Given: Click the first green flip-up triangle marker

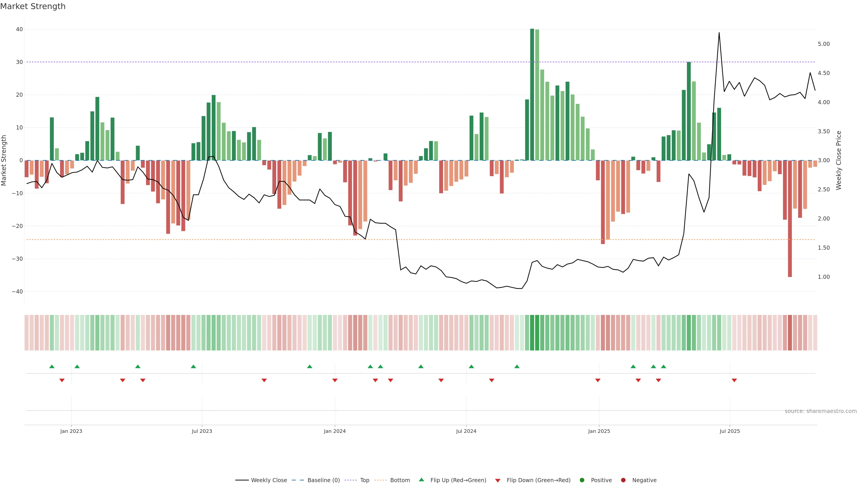Looking at the screenshot, I should [x=52, y=366].
